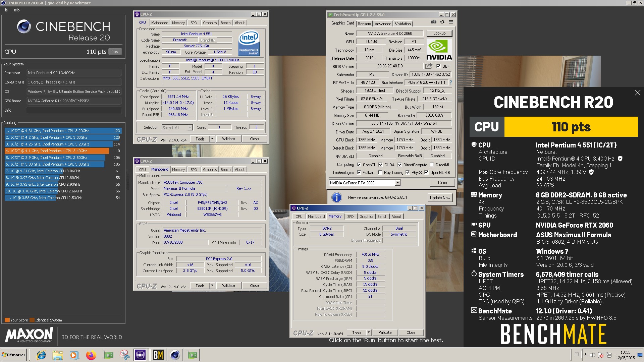Open the Validation tab in GPU-Z
This screenshot has height=362, width=644.
[x=403, y=23]
